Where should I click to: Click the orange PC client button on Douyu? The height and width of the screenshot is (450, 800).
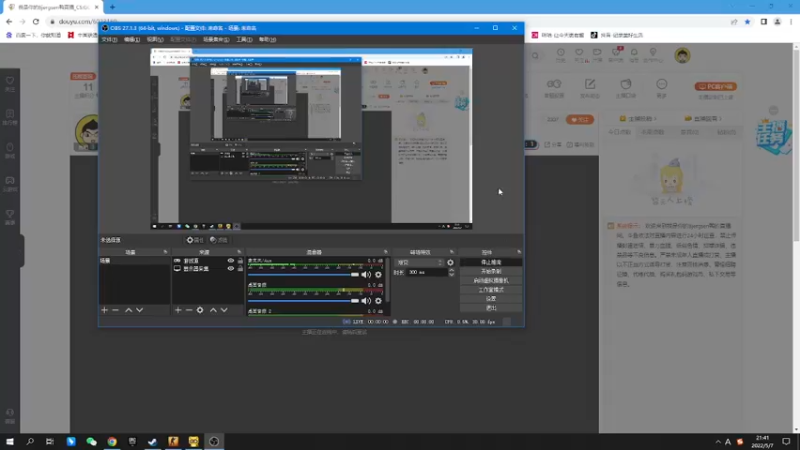715,86
